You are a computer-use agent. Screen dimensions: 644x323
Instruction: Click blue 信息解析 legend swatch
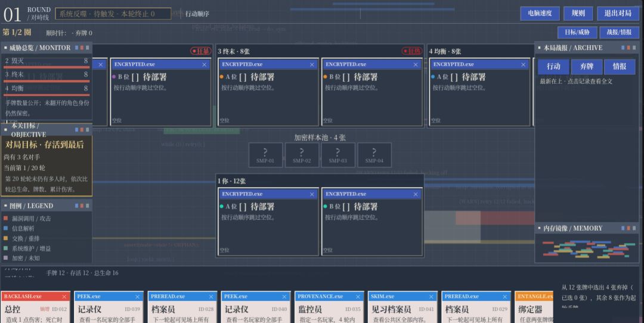click(6, 228)
